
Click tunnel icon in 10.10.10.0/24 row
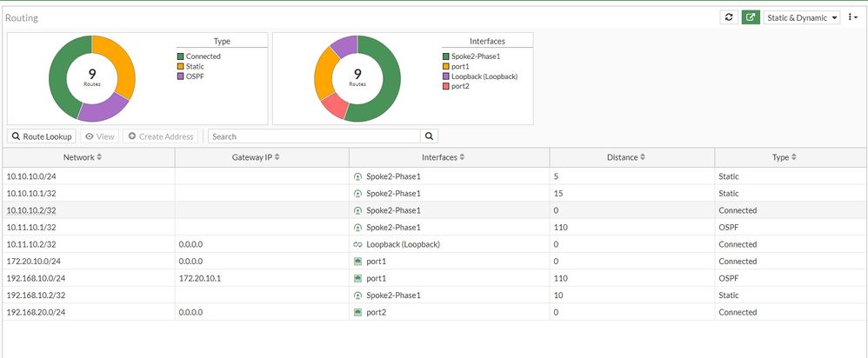[x=357, y=177]
